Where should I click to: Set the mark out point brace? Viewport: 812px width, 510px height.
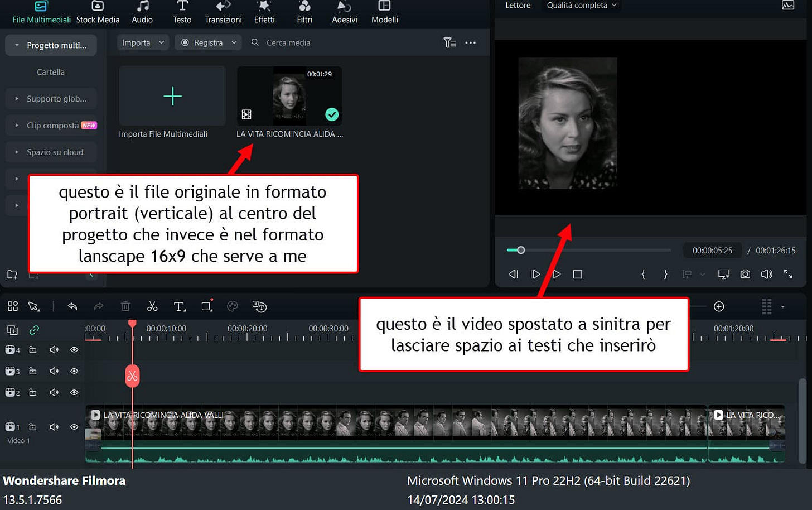[x=665, y=274]
